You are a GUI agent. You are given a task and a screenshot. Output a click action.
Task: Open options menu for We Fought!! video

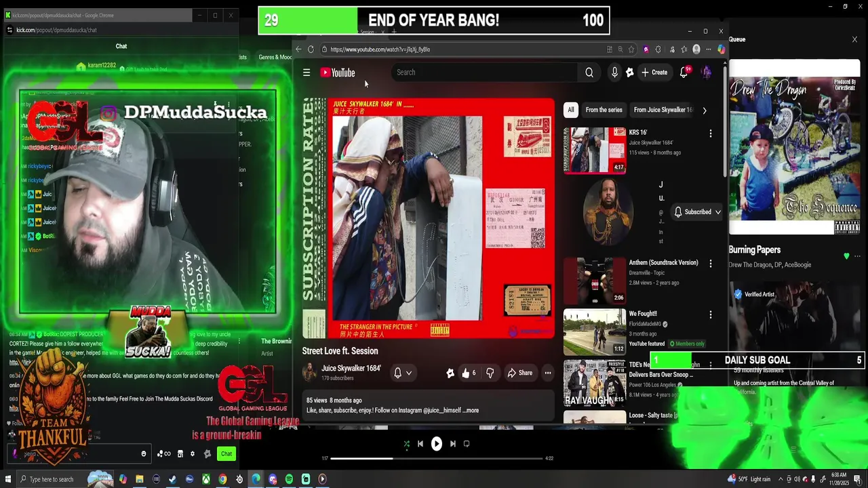(711, 314)
